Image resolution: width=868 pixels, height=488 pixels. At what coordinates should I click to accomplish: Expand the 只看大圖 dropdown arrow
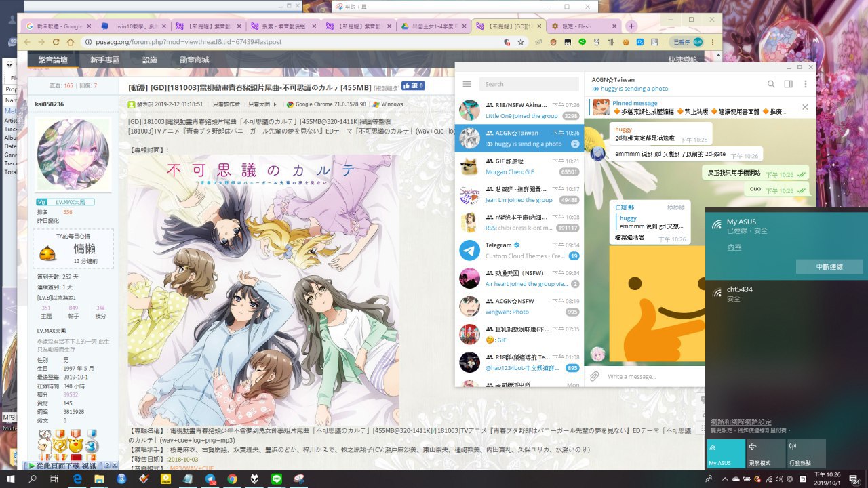(275, 104)
